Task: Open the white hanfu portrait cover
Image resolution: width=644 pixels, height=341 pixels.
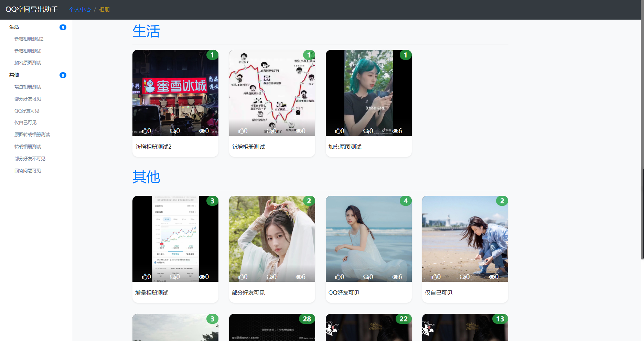Action: click(x=272, y=239)
